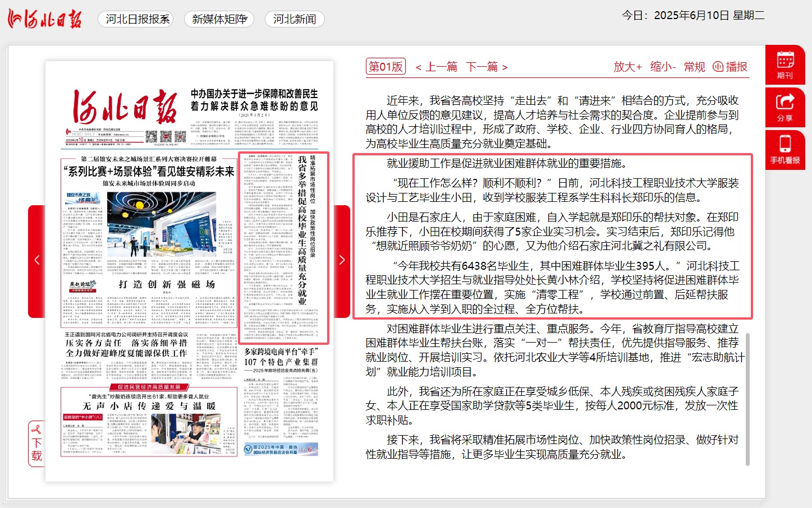Click the left arrow to flip page back

pos(36,260)
